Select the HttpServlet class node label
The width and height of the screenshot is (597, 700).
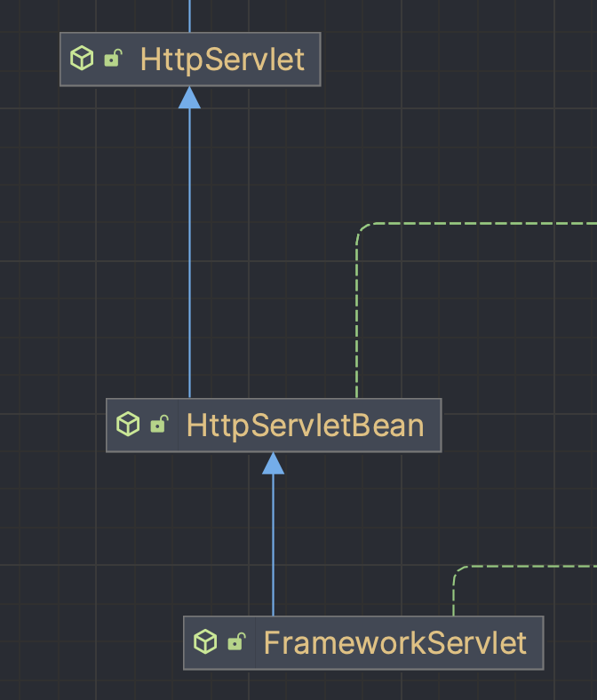tap(222, 60)
